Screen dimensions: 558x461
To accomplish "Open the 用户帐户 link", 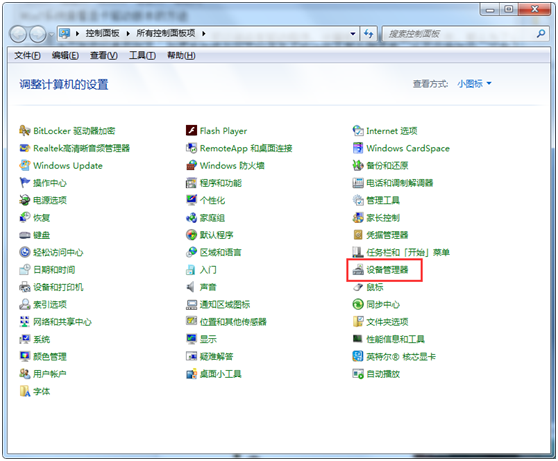I will 49,374.
